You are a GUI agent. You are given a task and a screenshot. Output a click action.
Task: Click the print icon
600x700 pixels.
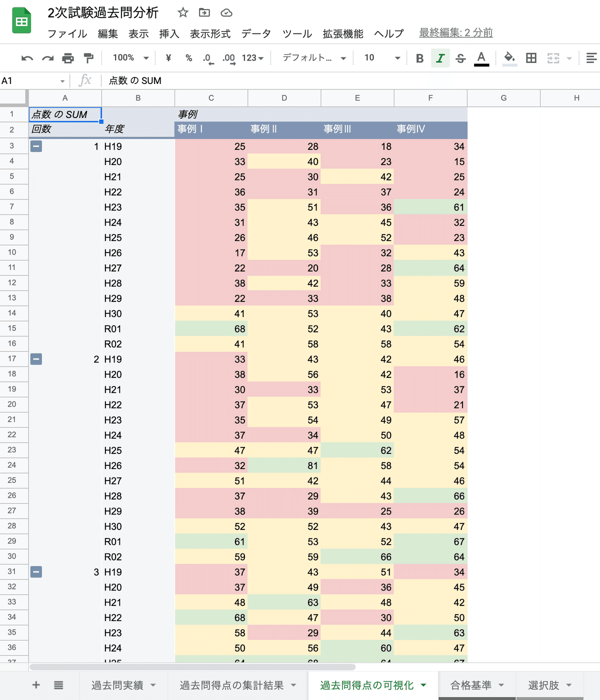(x=68, y=58)
